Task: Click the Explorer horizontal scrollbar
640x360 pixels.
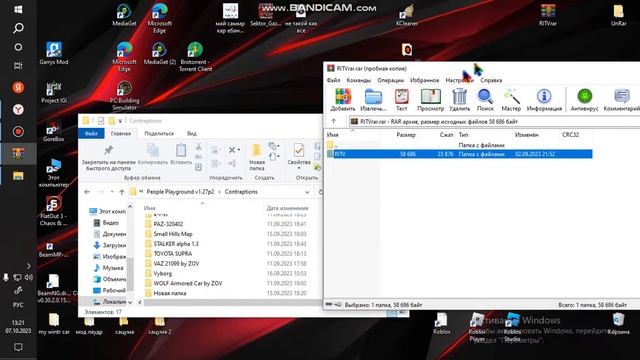Action: (x=233, y=302)
